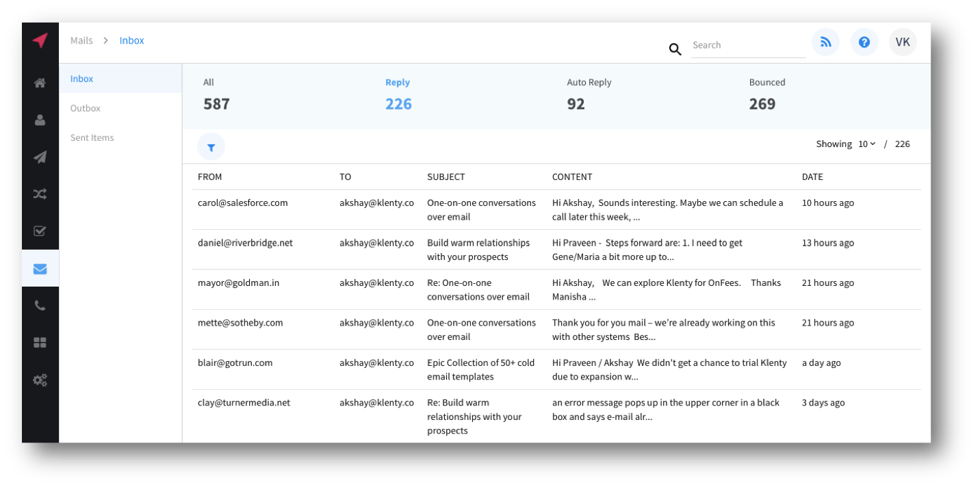The width and height of the screenshot is (980, 487).
Task: Select the All mails filter showing 587
Action: pos(216,94)
